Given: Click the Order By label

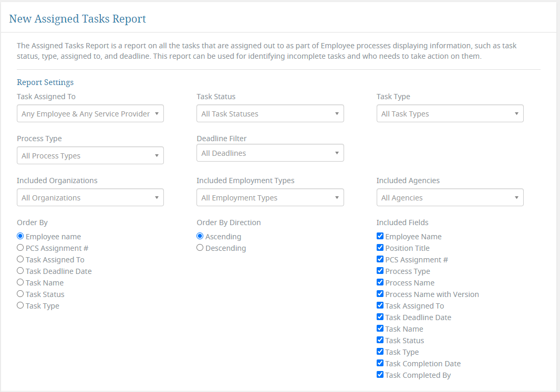Looking at the screenshot, I should pos(32,223).
